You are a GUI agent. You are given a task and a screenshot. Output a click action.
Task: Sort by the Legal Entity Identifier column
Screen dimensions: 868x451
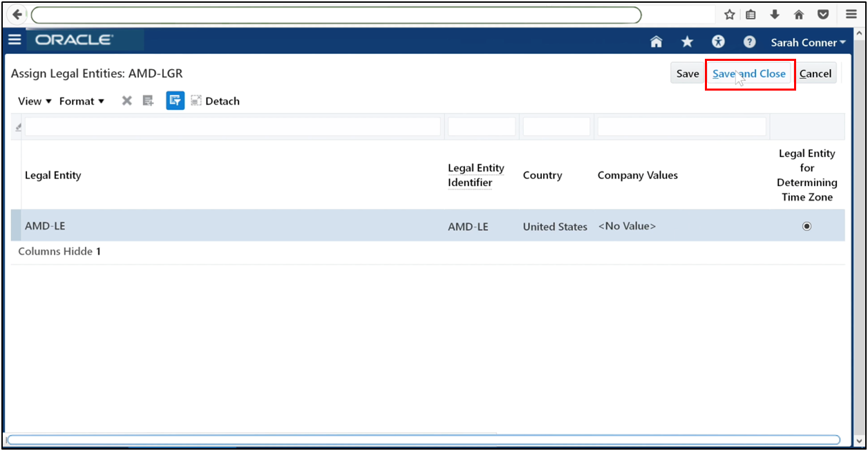[x=475, y=175]
